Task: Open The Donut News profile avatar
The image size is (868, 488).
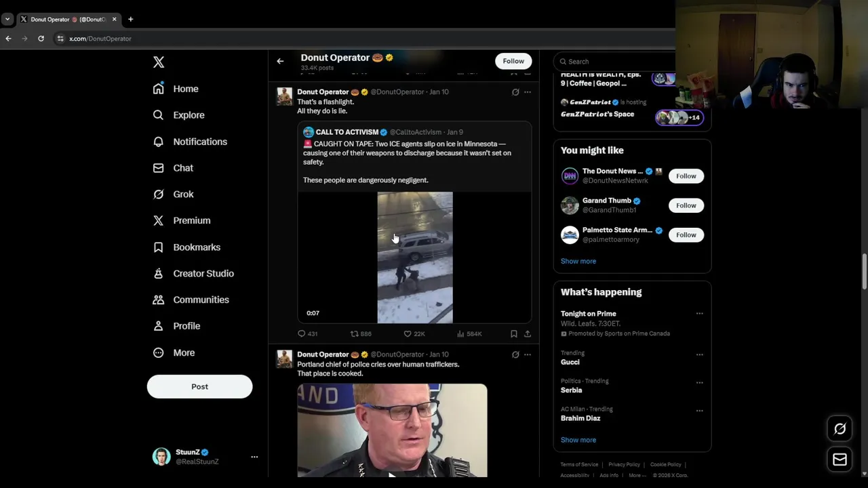Action: coord(570,176)
